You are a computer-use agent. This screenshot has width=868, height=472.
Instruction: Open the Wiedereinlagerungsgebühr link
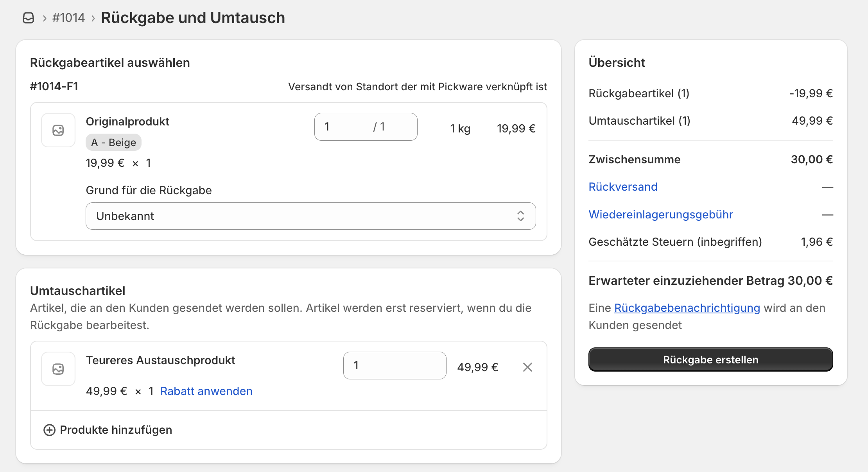click(x=660, y=215)
